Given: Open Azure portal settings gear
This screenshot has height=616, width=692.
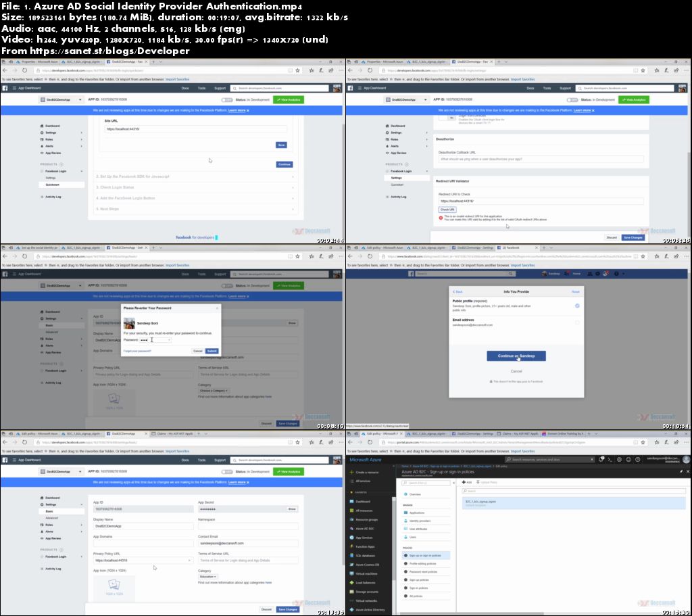Looking at the screenshot, I should [x=619, y=460].
